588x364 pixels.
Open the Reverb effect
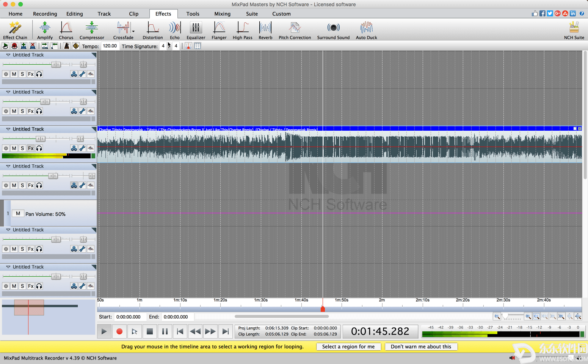click(265, 30)
